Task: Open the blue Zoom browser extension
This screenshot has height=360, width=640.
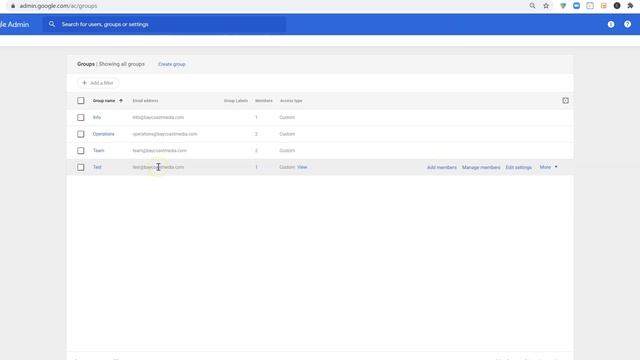Action: pos(576,6)
